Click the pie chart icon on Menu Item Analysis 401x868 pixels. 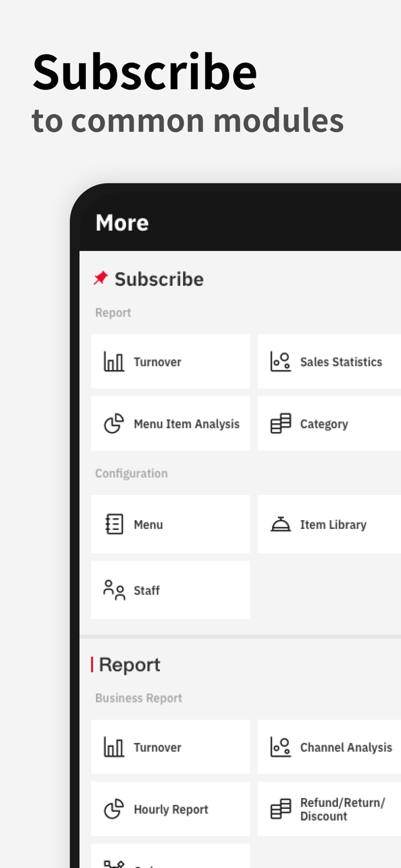(x=114, y=424)
